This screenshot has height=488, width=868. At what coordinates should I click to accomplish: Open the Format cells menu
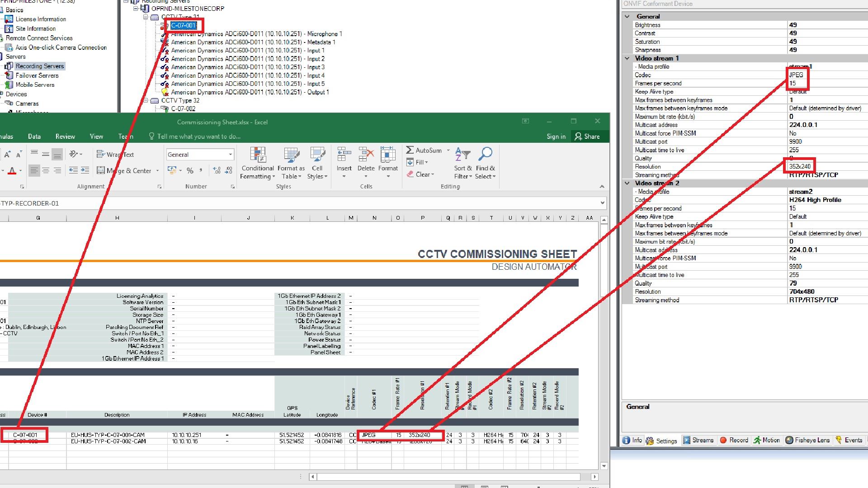(388, 163)
